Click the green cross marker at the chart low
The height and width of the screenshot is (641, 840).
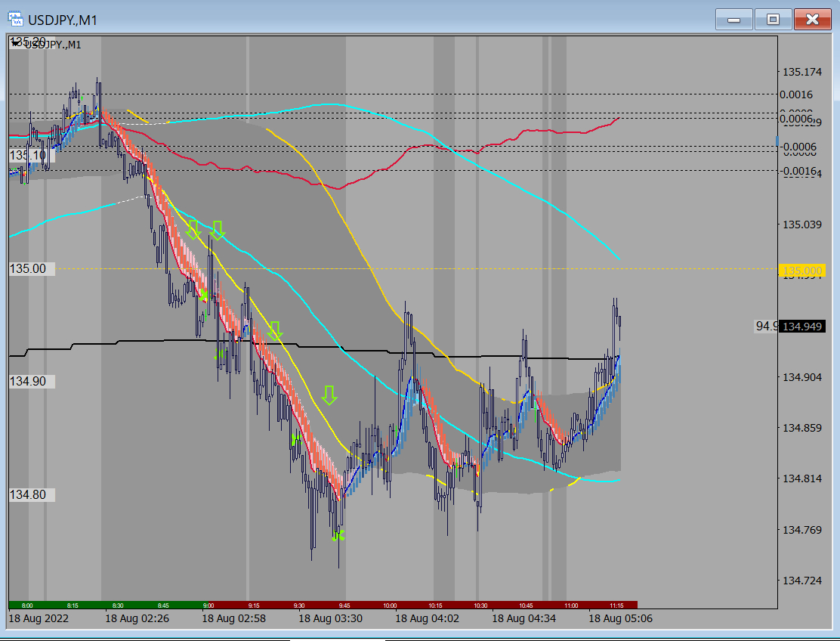pyautogui.click(x=338, y=536)
